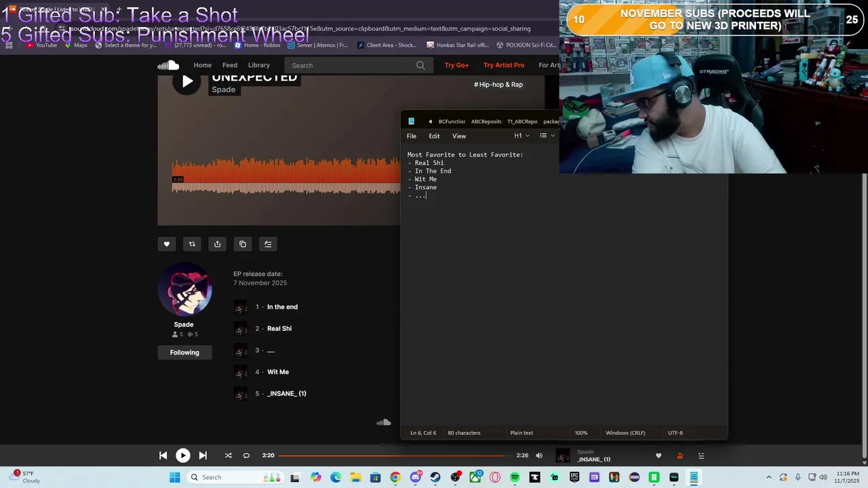The image size is (868, 488).
Task: Open the Spade artist name link under avatar
Action: pyautogui.click(x=184, y=325)
